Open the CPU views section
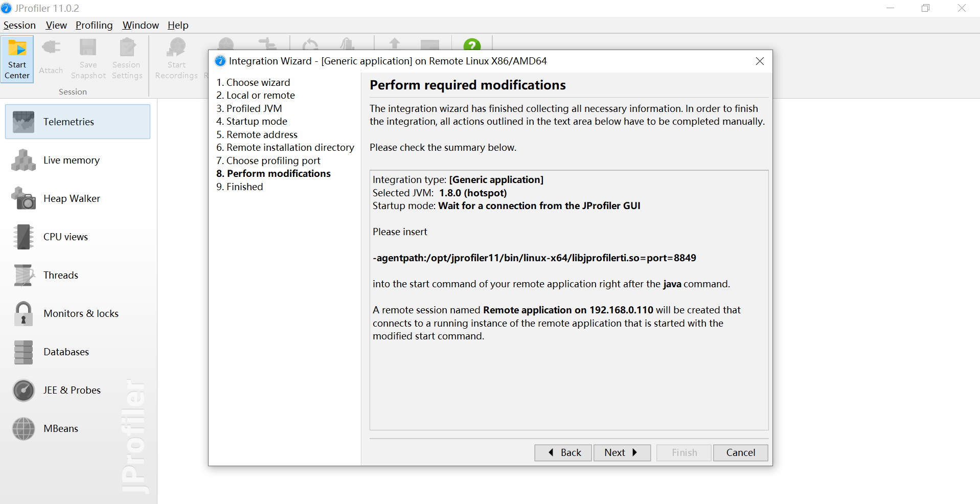This screenshot has width=980, height=504. (x=78, y=237)
